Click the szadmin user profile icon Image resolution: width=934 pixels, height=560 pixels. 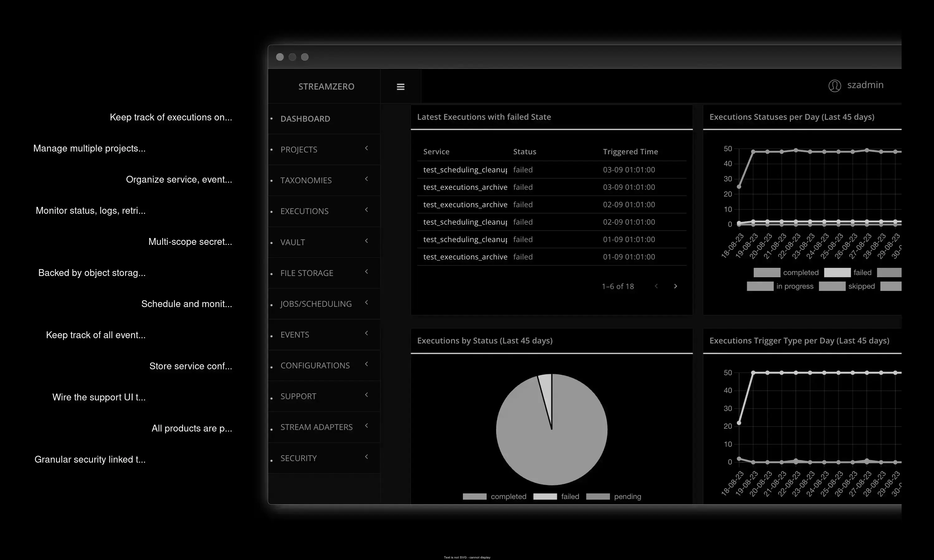tap(834, 86)
